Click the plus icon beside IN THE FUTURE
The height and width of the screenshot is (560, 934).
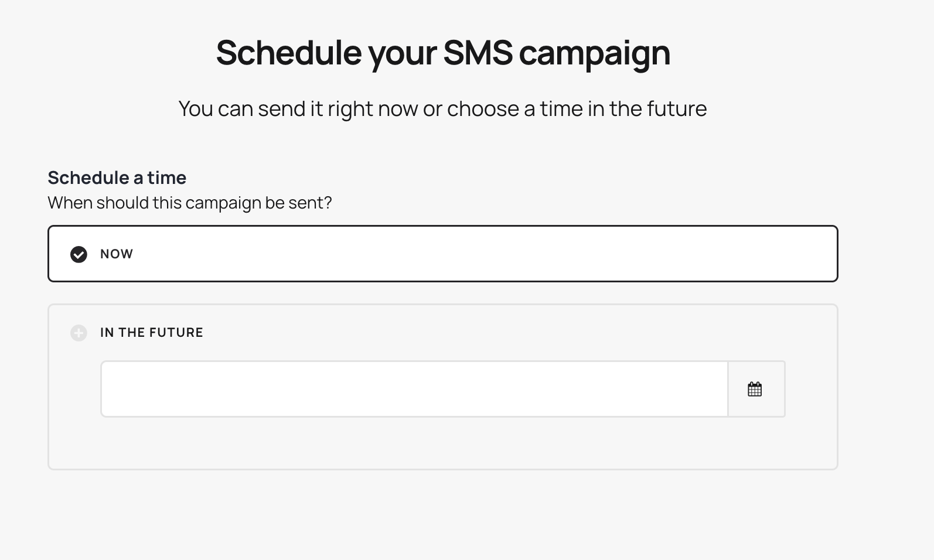[79, 333]
